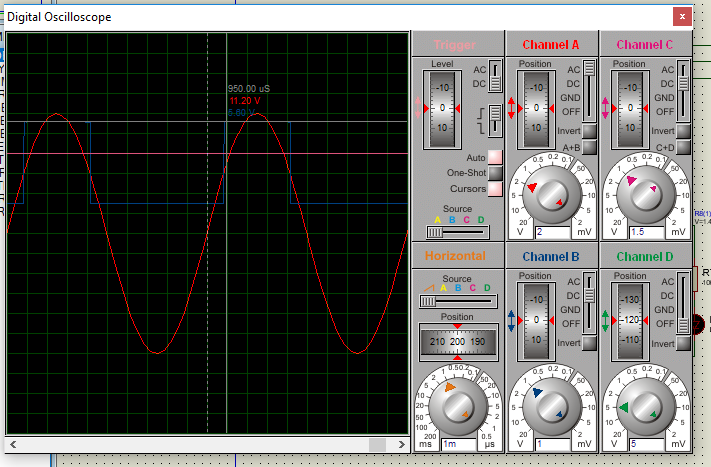Click the Trigger Level thumbwheel
The height and width of the screenshot is (467, 711).
point(441,107)
